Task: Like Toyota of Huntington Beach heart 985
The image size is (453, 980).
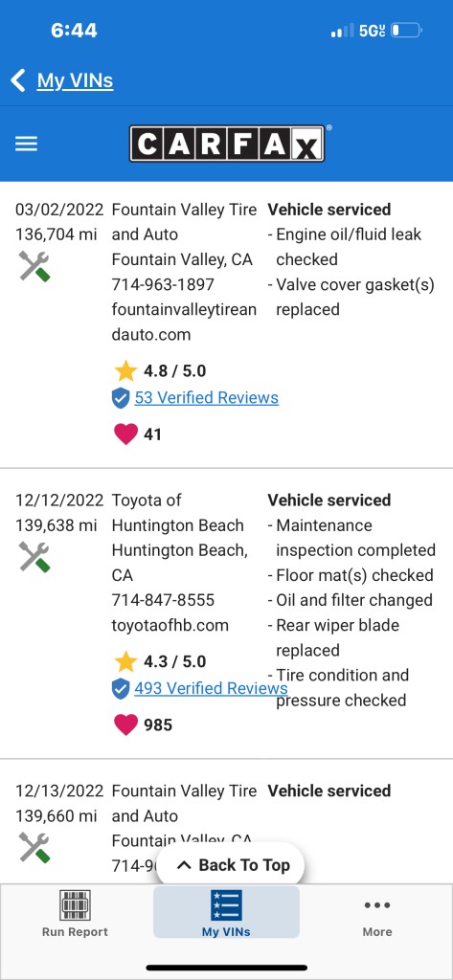Action: coord(125,724)
